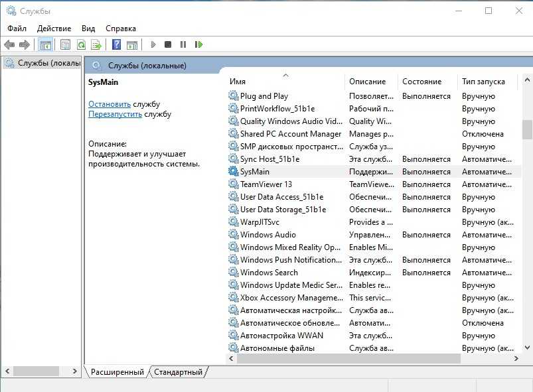This screenshot has width=533, height=392.
Task: Switch to the Стандартный tab
Action: tap(178, 372)
